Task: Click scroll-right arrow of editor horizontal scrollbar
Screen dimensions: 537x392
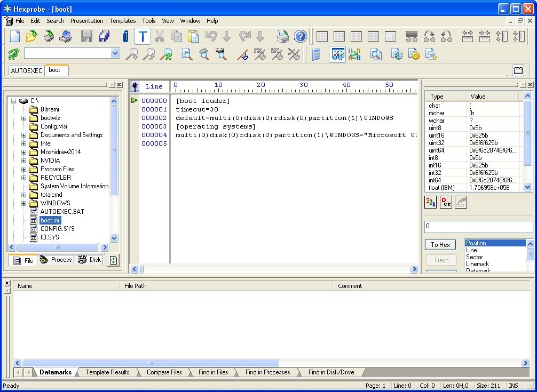Action: coord(414,269)
